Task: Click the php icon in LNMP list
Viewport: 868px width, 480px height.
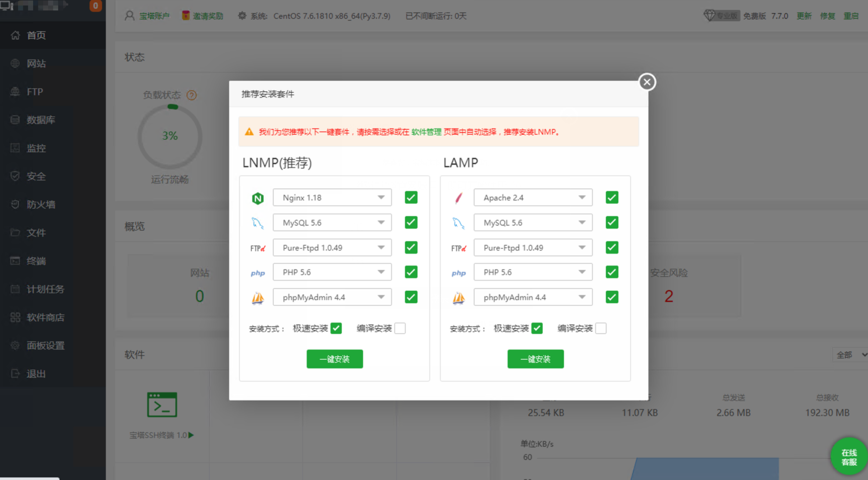Action: [x=258, y=273]
